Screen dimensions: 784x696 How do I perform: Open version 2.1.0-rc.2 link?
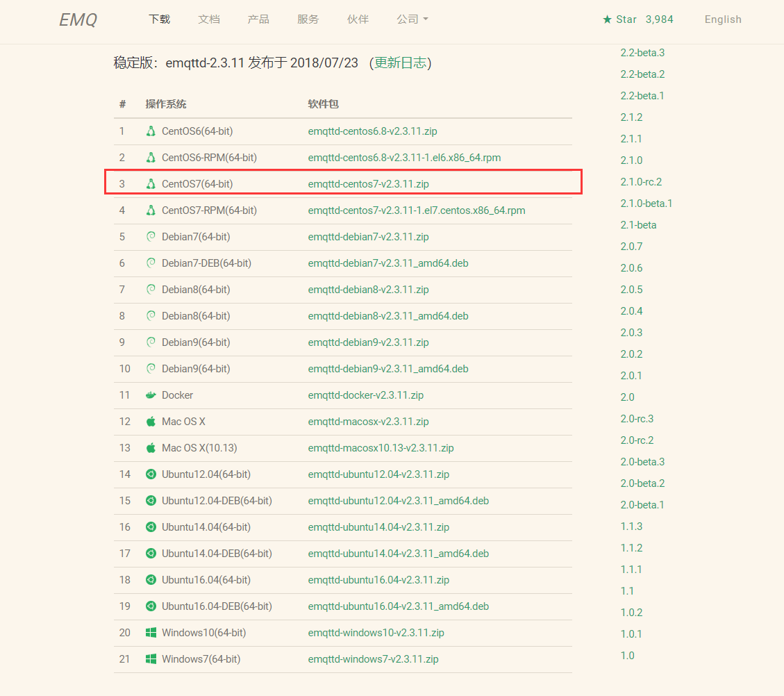tap(641, 182)
